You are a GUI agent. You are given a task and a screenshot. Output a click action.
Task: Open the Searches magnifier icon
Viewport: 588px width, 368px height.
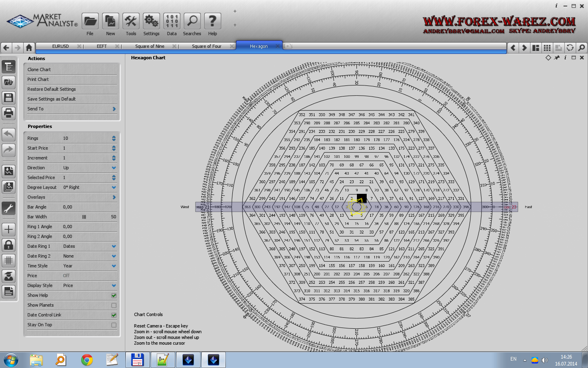click(x=192, y=21)
